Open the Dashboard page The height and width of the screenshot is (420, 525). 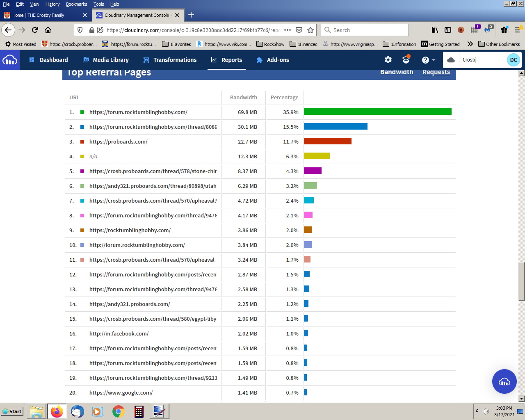pos(48,60)
